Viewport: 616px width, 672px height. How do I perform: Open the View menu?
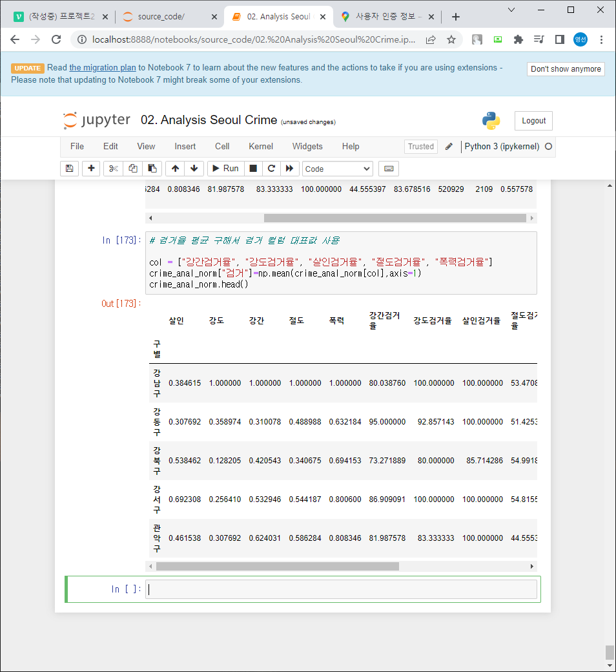[146, 147]
